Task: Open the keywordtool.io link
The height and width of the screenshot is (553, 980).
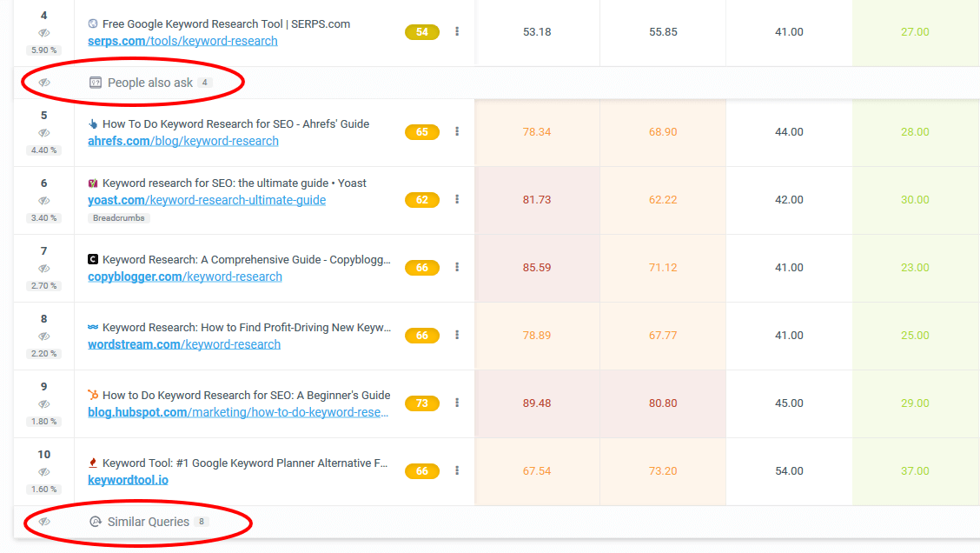Action: (x=128, y=480)
